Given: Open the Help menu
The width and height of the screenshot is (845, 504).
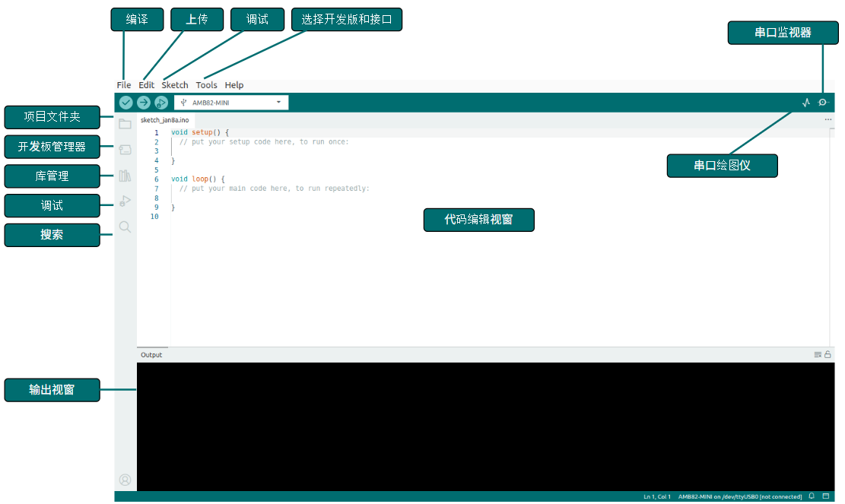Looking at the screenshot, I should (234, 85).
